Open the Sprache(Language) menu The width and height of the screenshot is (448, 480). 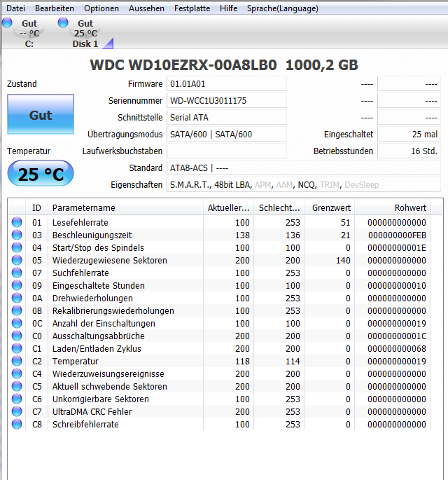click(283, 8)
